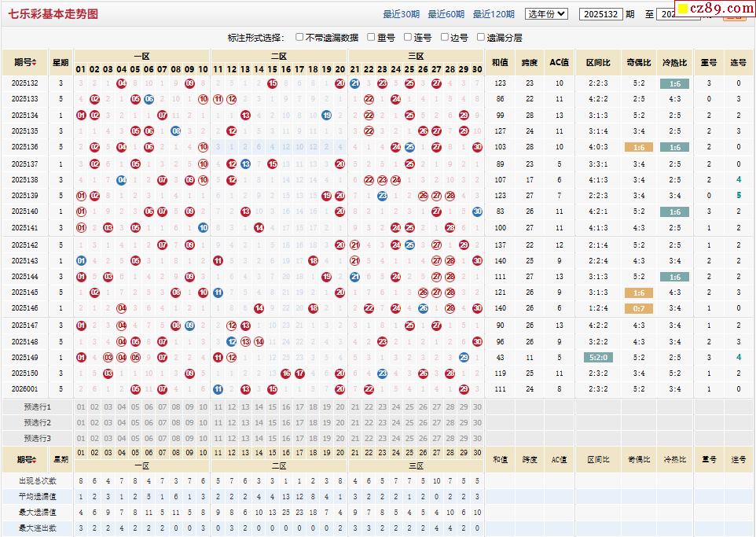Click blue ball 01 in row 2025143

(x=81, y=261)
